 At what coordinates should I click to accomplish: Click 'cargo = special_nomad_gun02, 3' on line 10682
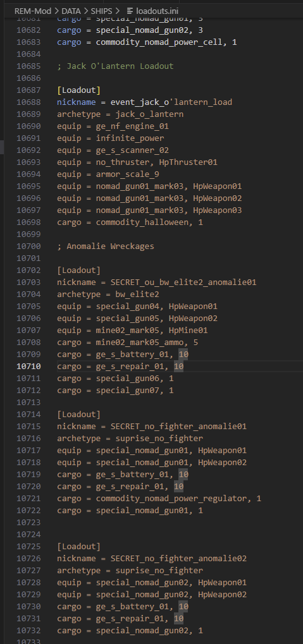(x=130, y=30)
